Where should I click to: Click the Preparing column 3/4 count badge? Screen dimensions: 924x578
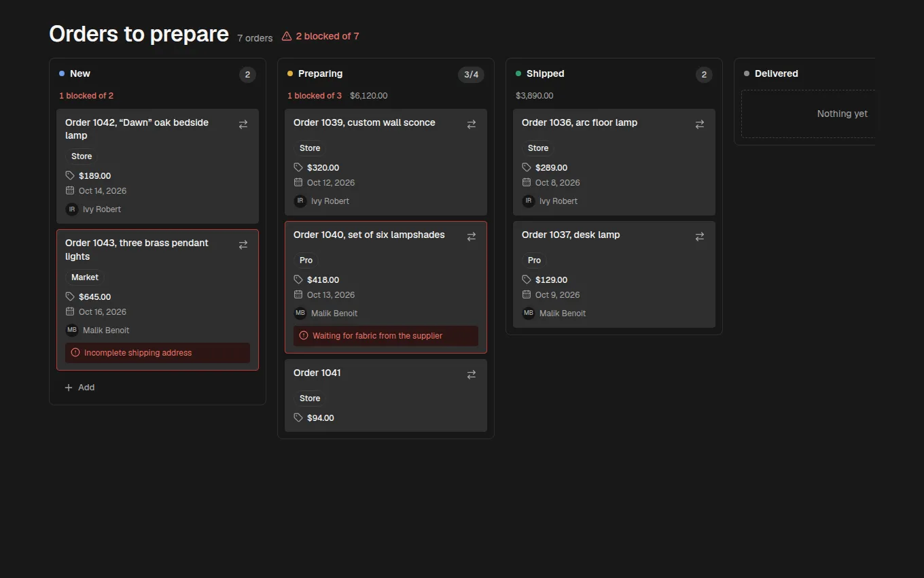point(471,75)
